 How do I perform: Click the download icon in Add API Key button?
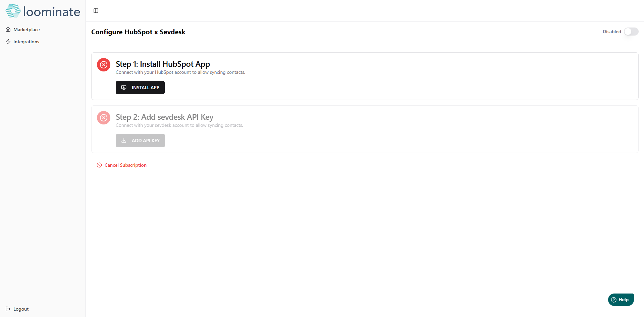pyautogui.click(x=124, y=141)
